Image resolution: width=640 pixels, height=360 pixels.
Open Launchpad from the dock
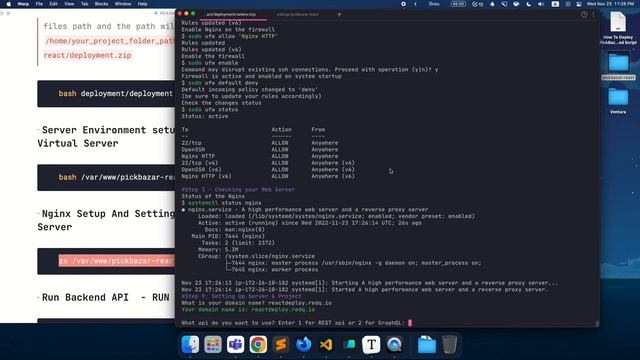213,344
